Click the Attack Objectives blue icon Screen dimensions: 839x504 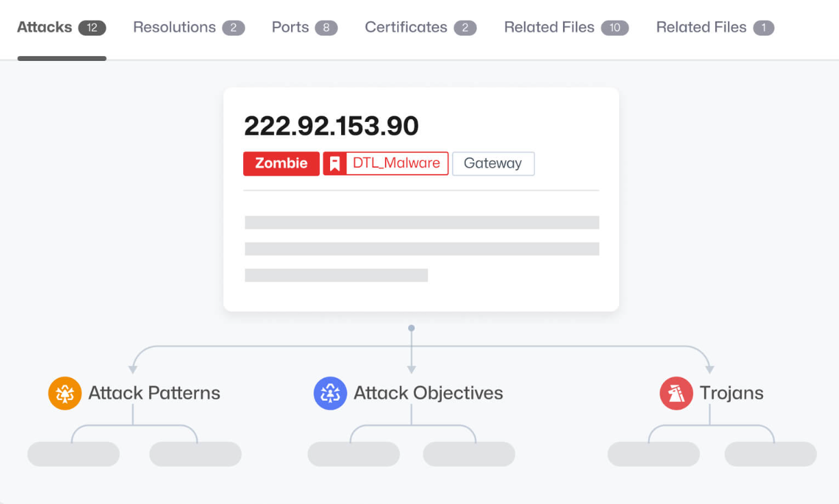coord(330,393)
